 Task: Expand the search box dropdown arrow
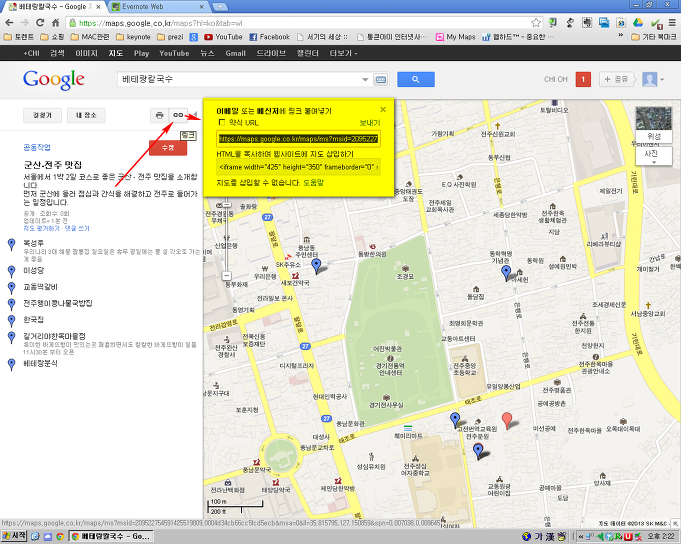pyautogui.click(x=365, y=79)
